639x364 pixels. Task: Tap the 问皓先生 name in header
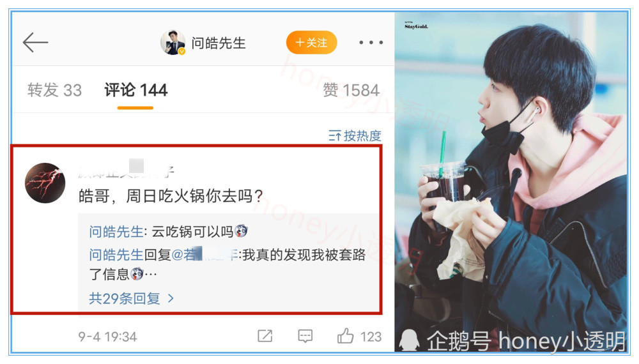[219, 43]
